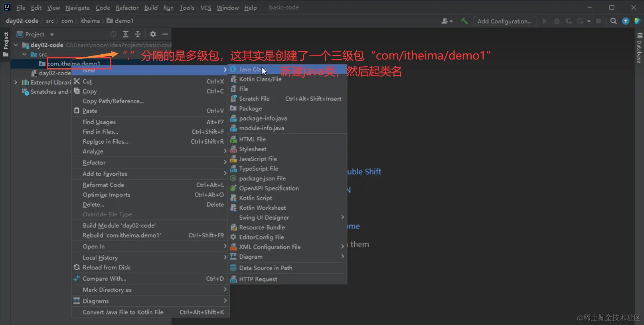Expand the Refactor context submenu
Screen dimensions: 644x325
click(150, 163)
